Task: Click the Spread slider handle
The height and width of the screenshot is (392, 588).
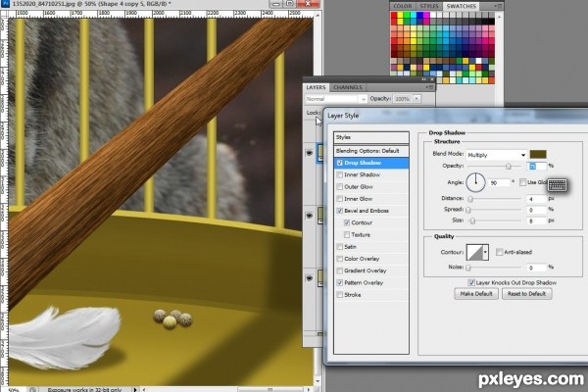Action: pyautogui.click(x=468, y=210)
